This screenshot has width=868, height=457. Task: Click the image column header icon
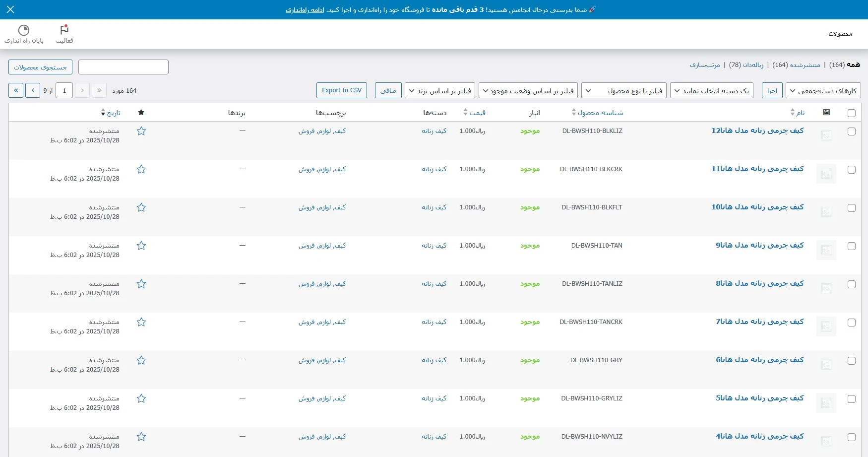(x=826, y=113)
